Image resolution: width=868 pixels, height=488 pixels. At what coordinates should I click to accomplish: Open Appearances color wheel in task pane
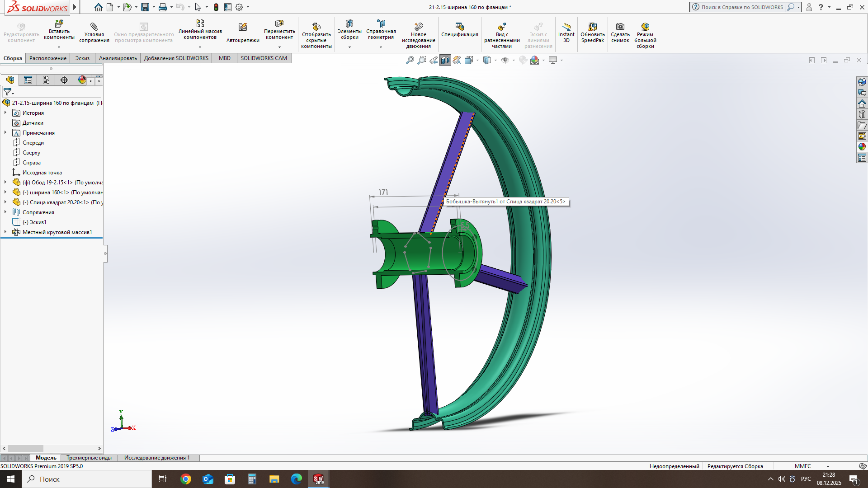[x=862, y=146]
